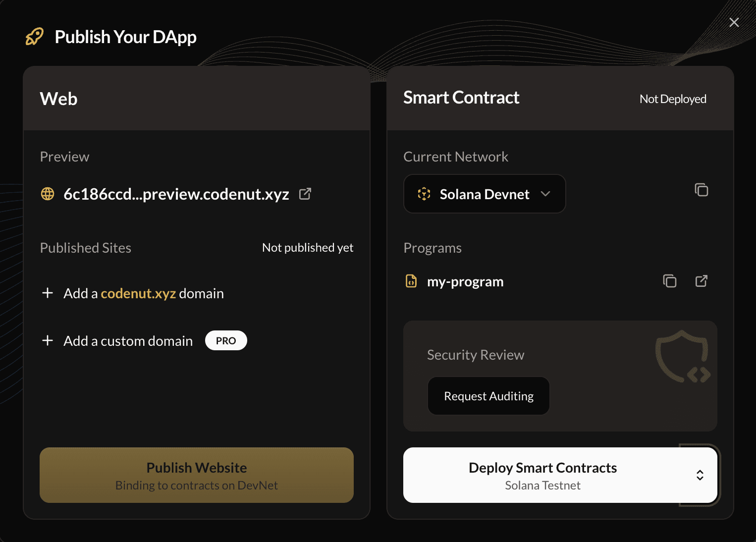Open preview site via external link icon
Image resolution: width=756 pixels, height=542 pixels.
pyautogui.click(x=305, y=194)
